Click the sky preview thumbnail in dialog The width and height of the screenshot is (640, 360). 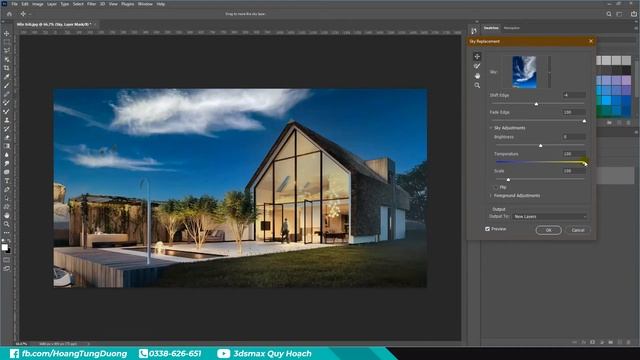click(x=524, y=72)
